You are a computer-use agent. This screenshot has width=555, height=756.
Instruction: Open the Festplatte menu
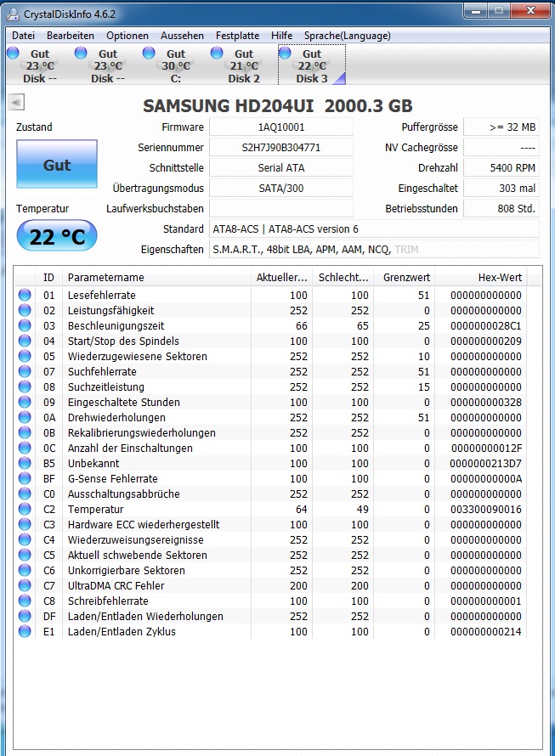click(x=237, y=36)
